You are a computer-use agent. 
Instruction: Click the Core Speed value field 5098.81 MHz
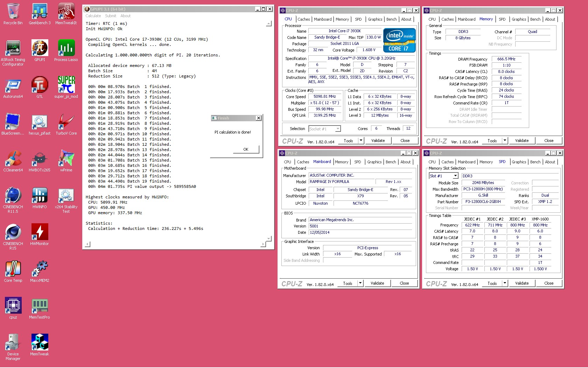(x=325, y=97)
